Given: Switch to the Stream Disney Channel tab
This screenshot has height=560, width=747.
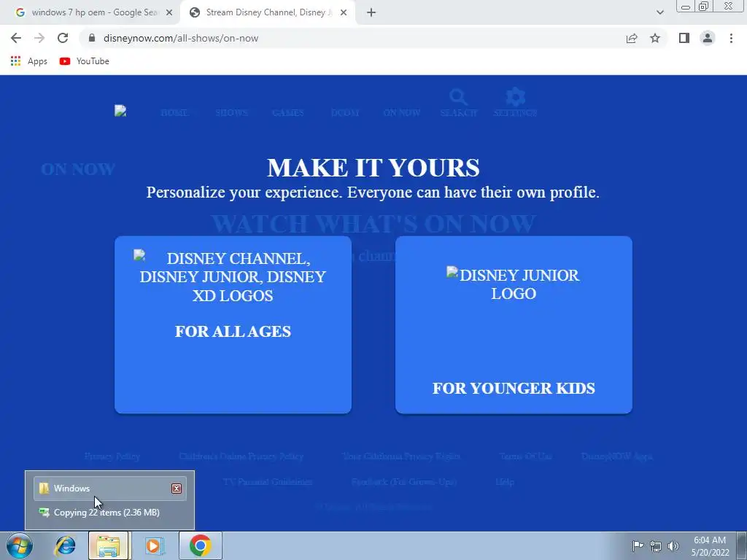Looking at the screenshot, I should pos(267,13).
